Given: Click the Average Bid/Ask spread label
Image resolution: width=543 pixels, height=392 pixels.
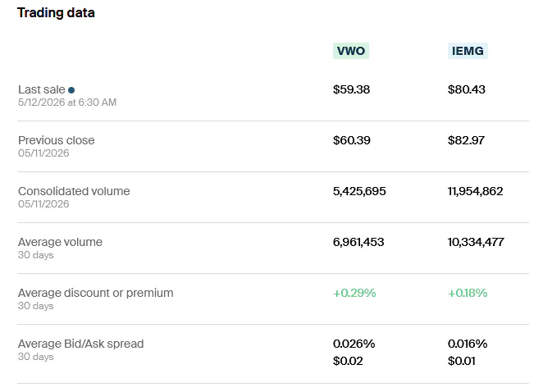Looking at the screenshot, I should tap(80, 344).
